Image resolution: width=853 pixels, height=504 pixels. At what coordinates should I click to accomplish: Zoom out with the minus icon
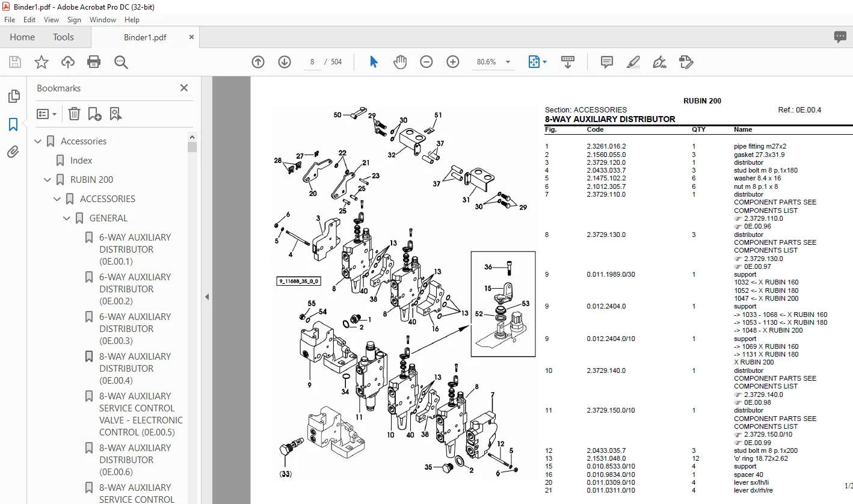(x=426, y=62)
